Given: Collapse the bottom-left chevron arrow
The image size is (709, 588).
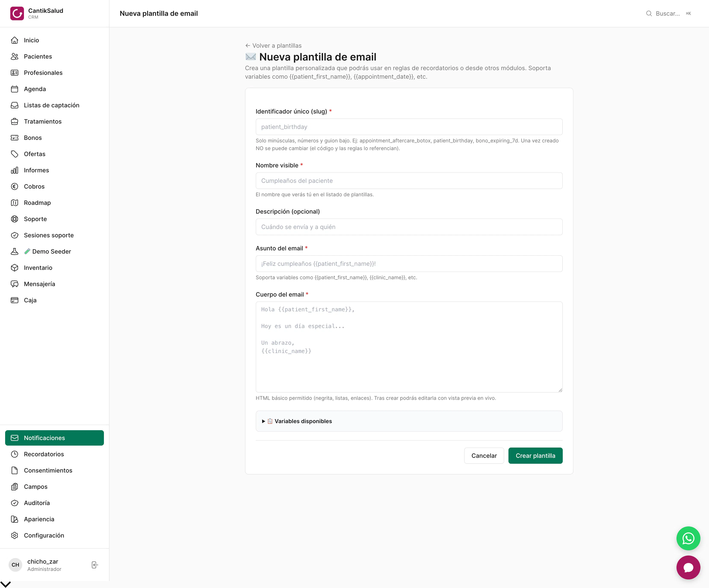Looking at the screenshot, I should (6, 584).
